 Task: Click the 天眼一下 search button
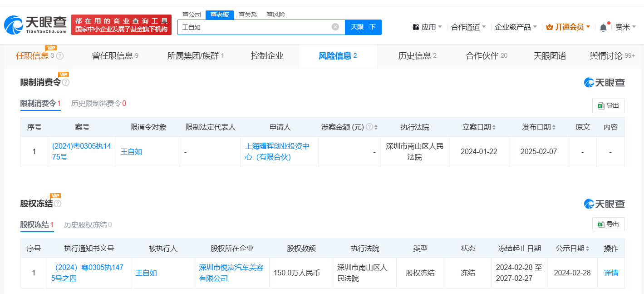363,27
